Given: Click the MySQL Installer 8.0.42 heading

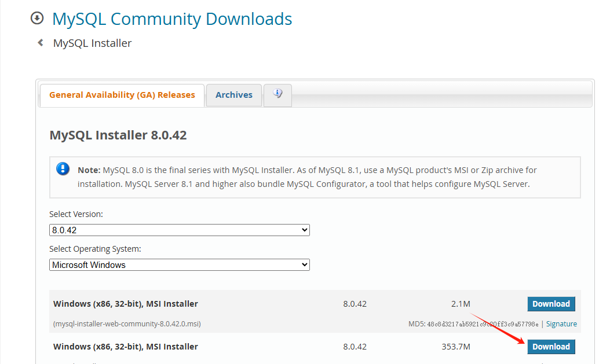Looking at the screenshot, I should [118, 135].
